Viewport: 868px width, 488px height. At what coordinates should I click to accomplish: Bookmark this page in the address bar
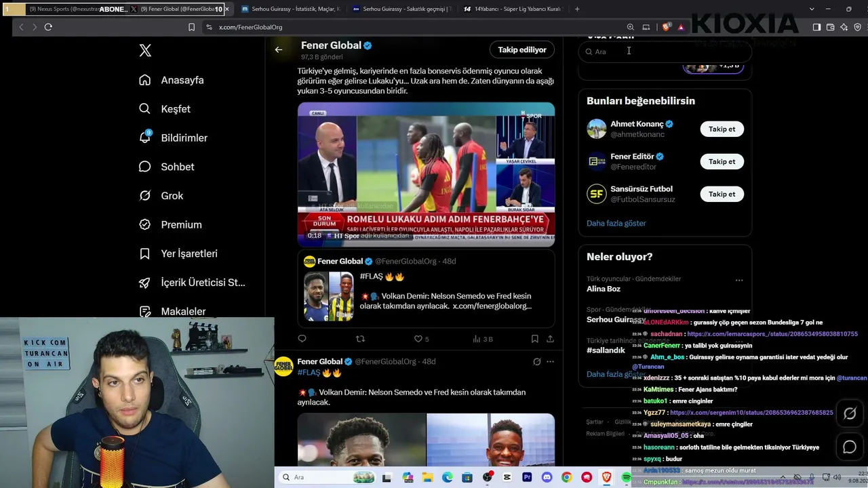(x=192, y=27)
